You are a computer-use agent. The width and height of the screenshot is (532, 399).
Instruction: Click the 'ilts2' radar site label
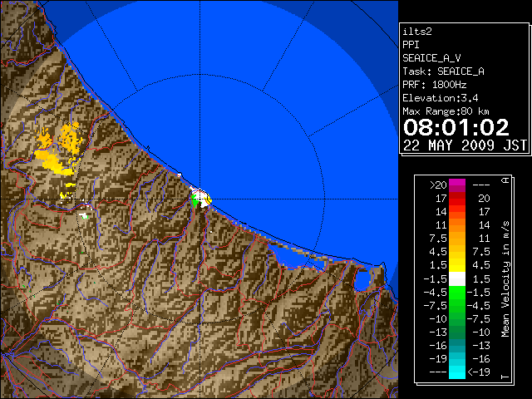coord(417,32)
